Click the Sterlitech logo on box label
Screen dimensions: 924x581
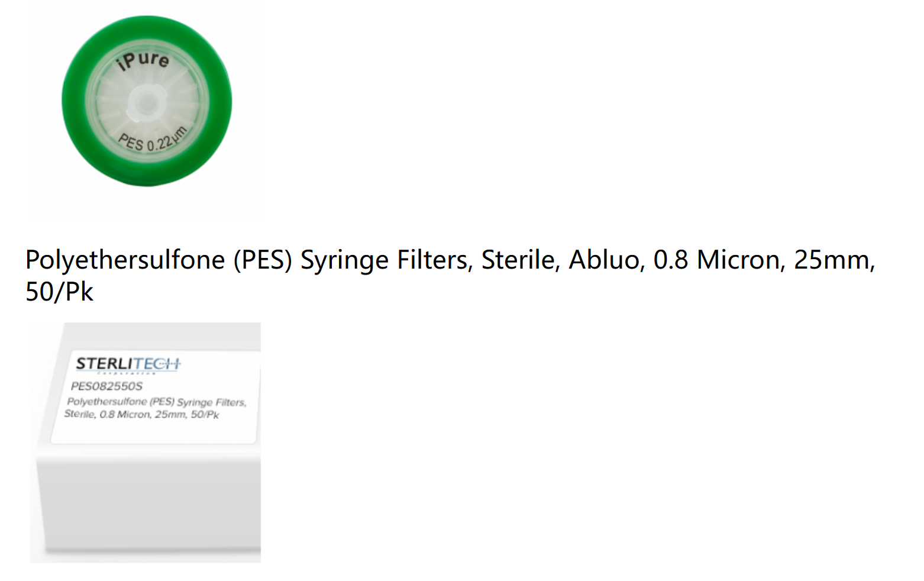tap(128, 364)
